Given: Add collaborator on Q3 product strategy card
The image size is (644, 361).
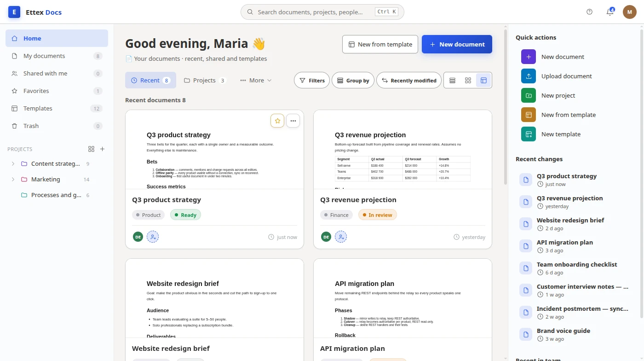Looking at the screenshot, I should (153, 237).
